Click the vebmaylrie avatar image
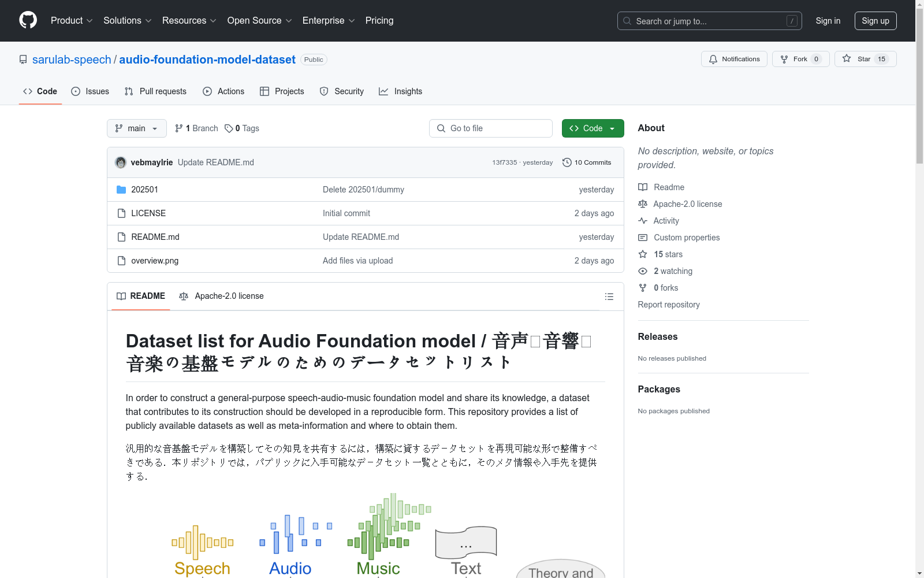Image resolution: width=924 pixels, height=578 pixels. [121, 162]
